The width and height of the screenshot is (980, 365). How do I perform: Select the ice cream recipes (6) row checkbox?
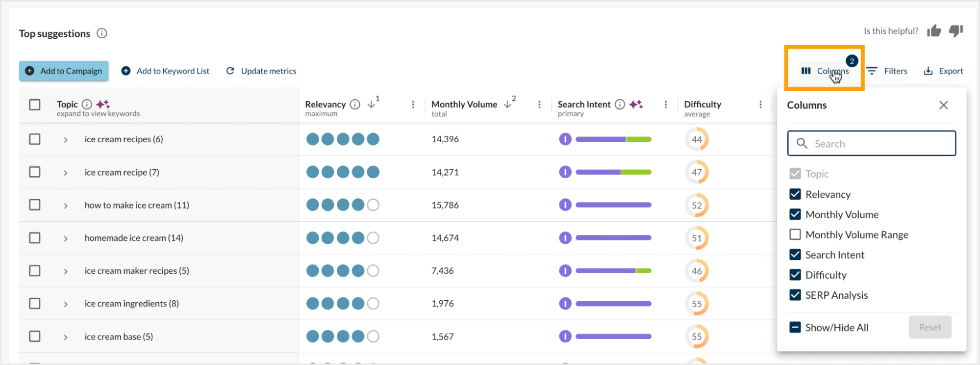[x=35, y=139]
